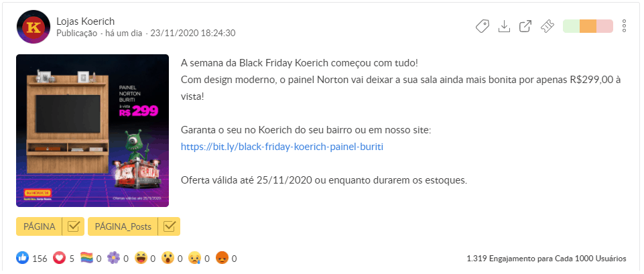Click the ticket icon in post header
Screen dimensions: 644x274
(x=548, y=26)
